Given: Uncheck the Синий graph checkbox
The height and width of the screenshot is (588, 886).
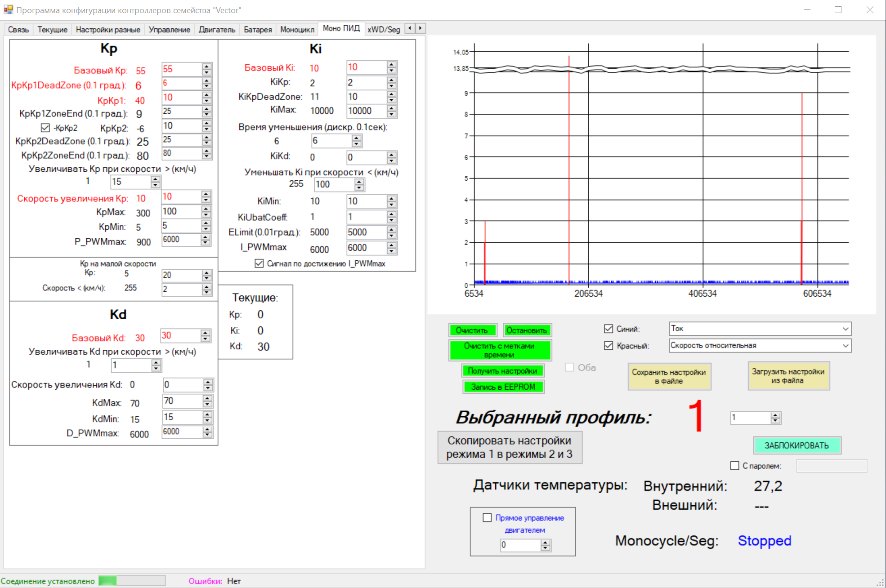Looking at the screenshot, I should pyautogui.click(x=609, y=329).
